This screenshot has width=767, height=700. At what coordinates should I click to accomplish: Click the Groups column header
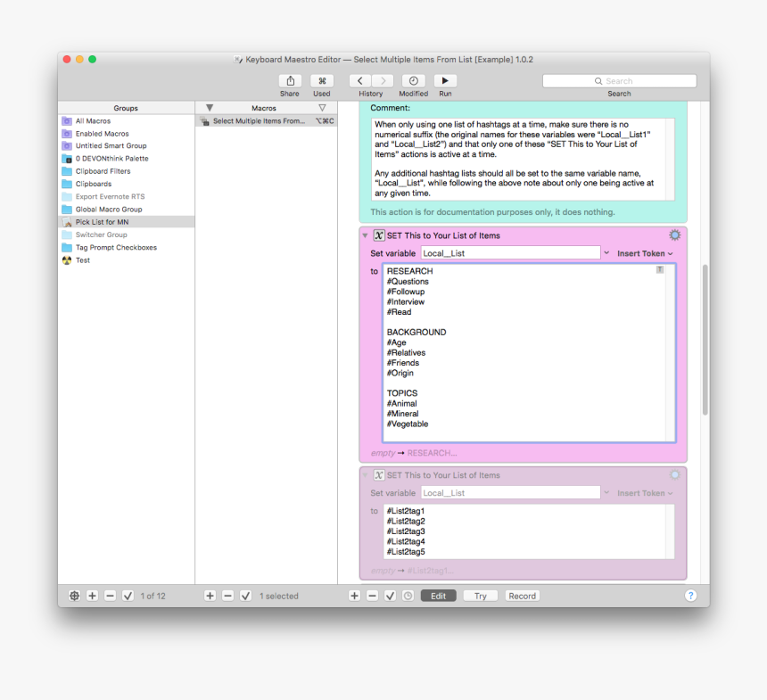[126, 108]
